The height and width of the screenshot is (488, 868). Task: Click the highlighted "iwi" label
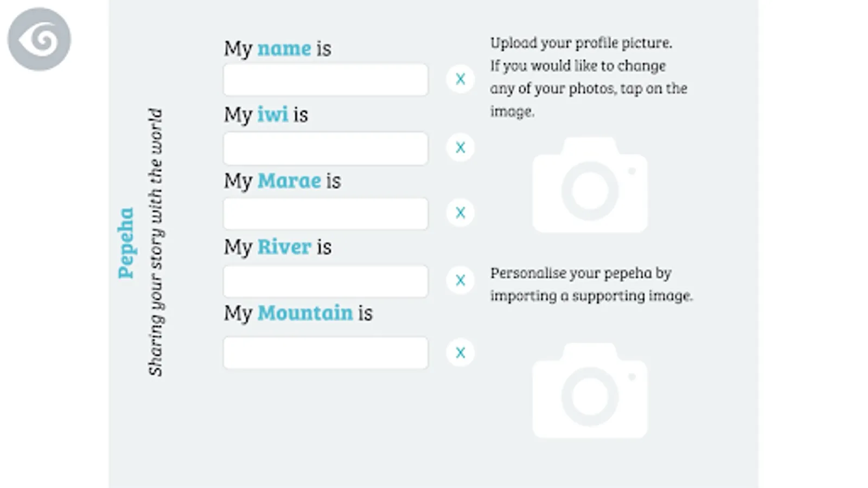point(272,115)
